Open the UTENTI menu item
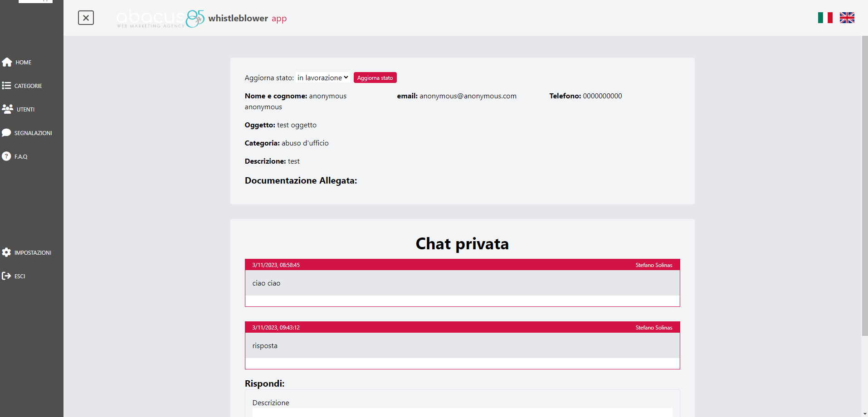Image resolution: width=868 pixels, height=417 pixels. point(25,109)
